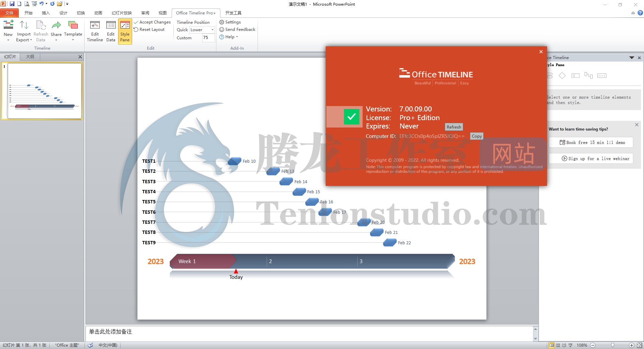This screenshot has width=644, height=349.
Task: Click the Print Preview quick access icon
Action: (x=27, y=4)
